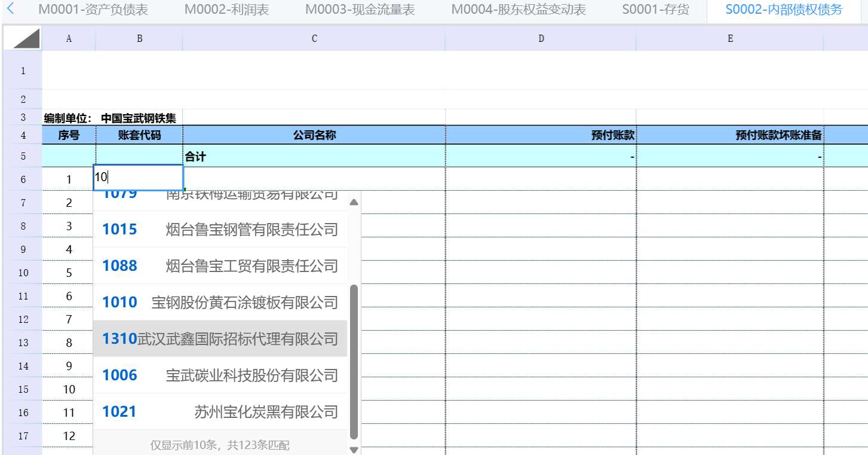Open the M0002-利润表 tab
Image resolution: width=868 pixels, height=455 pixels.
[226, 10]
